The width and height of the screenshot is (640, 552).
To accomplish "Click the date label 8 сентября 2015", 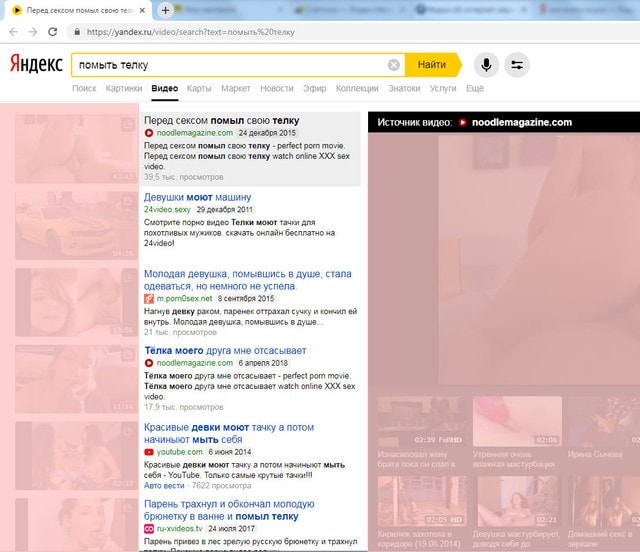I will (246, 298).
